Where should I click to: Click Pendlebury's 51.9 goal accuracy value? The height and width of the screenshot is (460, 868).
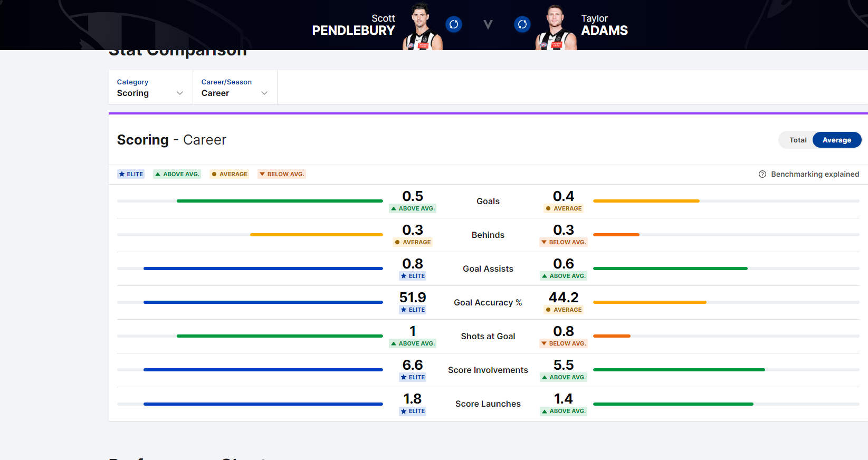413,298
